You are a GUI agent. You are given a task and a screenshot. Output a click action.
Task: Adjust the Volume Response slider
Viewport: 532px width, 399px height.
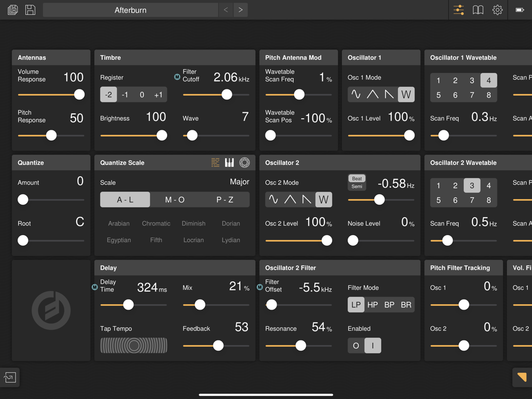point(51,95)
